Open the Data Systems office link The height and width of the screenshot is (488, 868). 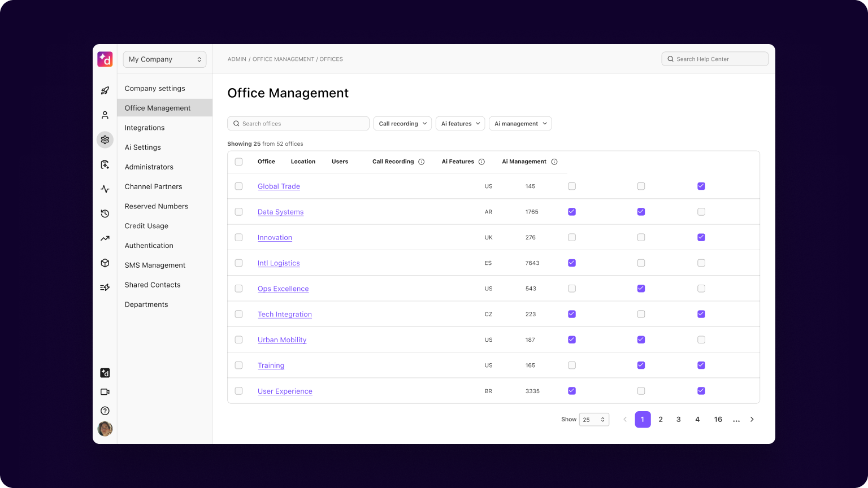coord(280,212)
